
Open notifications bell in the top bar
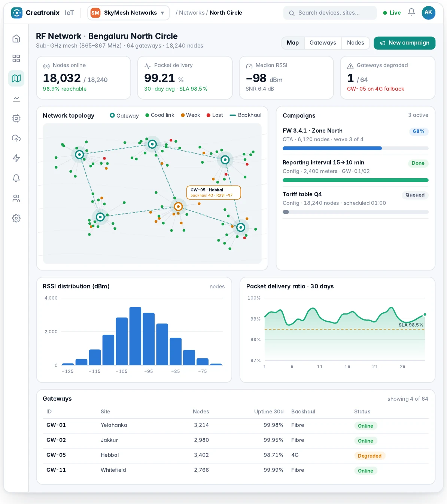click(411, 12)
